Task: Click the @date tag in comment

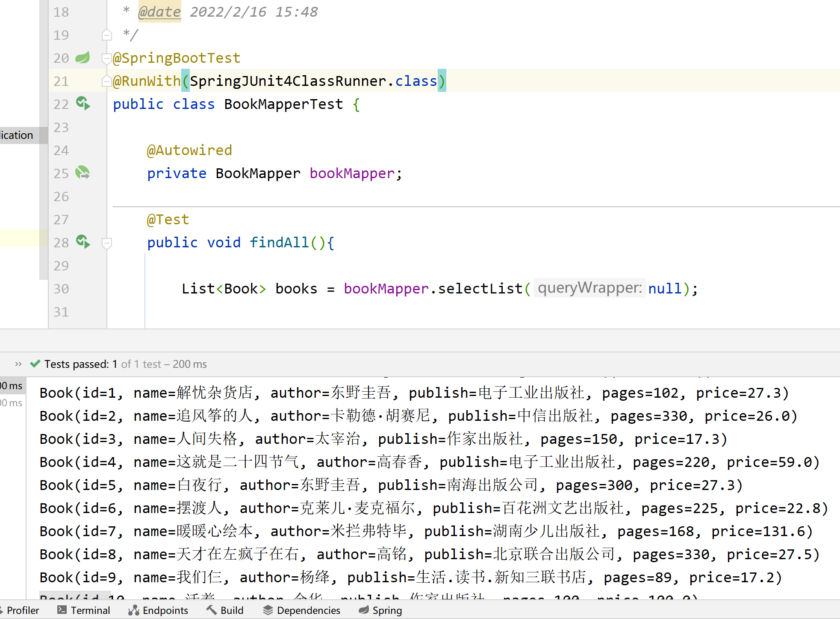Action: [159, 12]
